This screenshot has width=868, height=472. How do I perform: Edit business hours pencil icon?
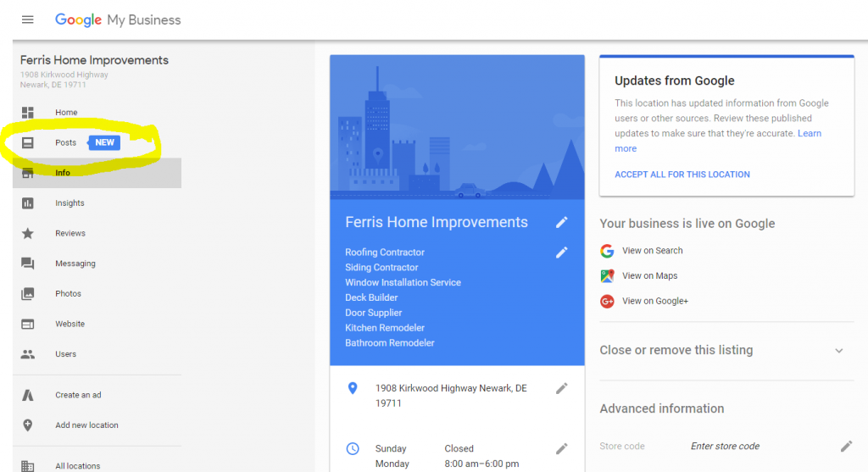tap(561, 448)
